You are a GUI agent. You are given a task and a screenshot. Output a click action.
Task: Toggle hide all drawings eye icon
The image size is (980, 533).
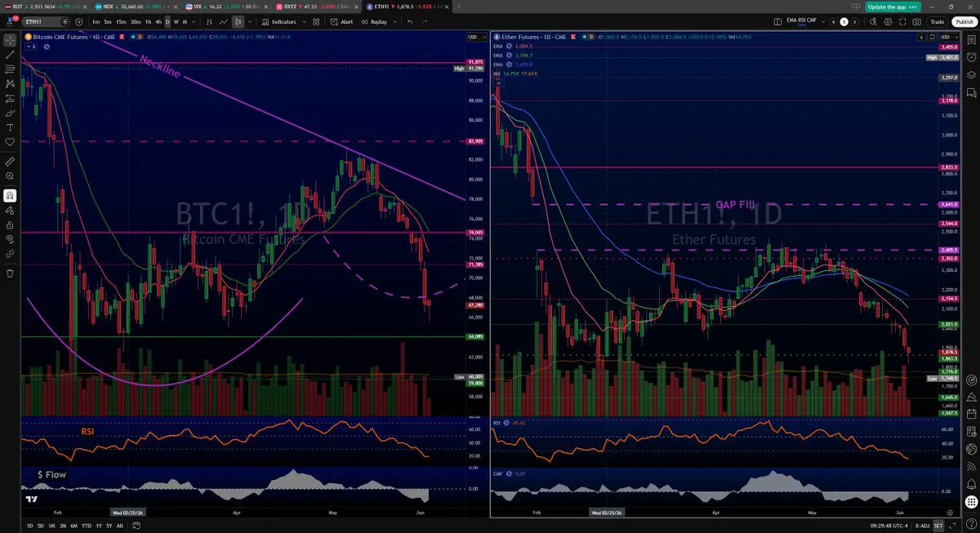point(10,239)
